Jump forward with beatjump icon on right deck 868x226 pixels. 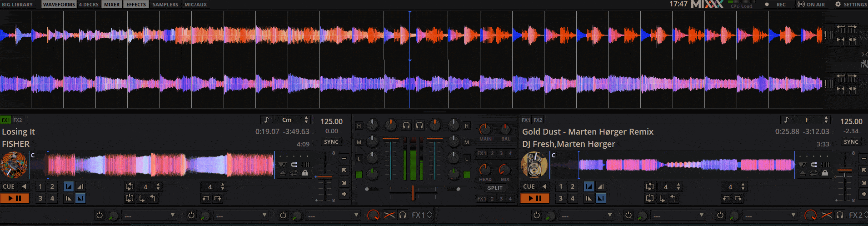[x=738, y=198]
